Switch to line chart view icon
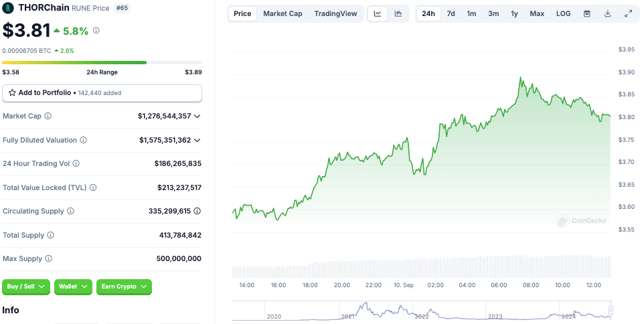644x324 pixels. pos(378,13)
